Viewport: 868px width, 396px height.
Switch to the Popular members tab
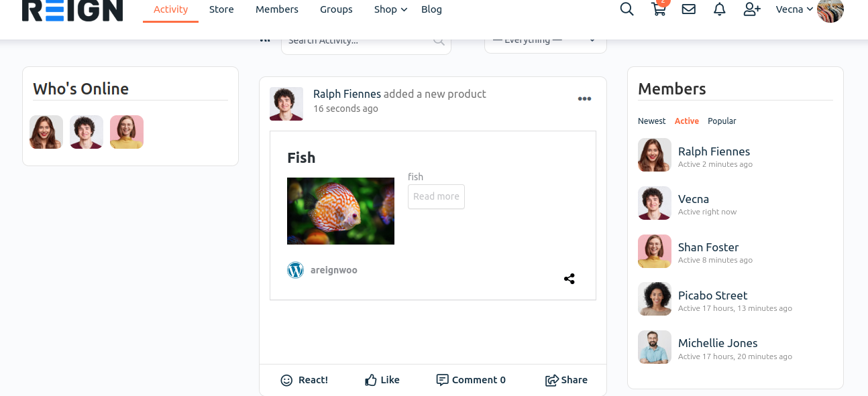point(722,121)
